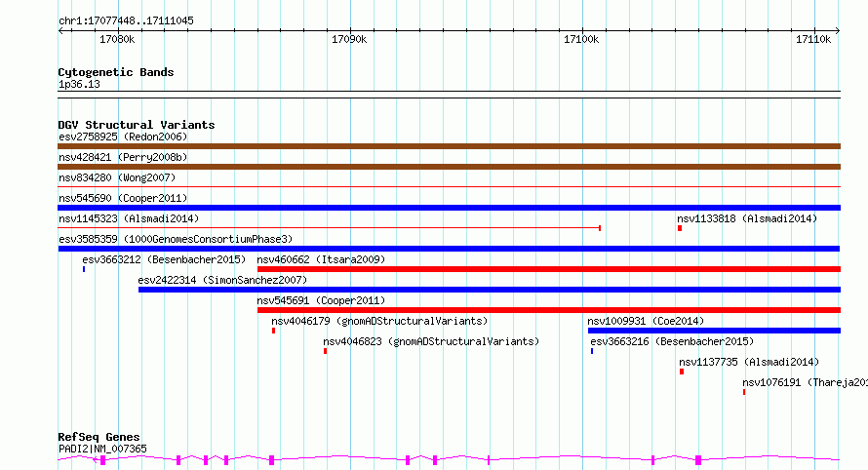Open the esv2422314 (SimonSanchez2007) label
Screen dimensions: 868x470
point(222,280)
